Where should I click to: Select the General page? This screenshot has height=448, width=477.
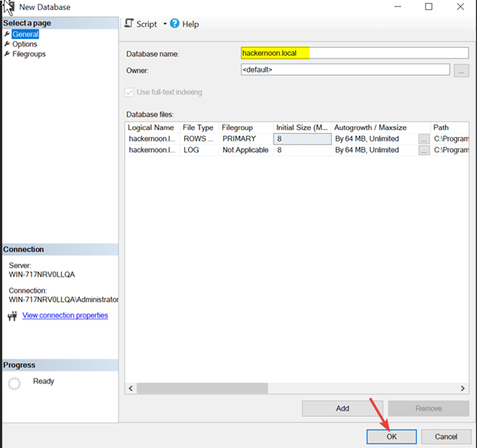[25, 34]
